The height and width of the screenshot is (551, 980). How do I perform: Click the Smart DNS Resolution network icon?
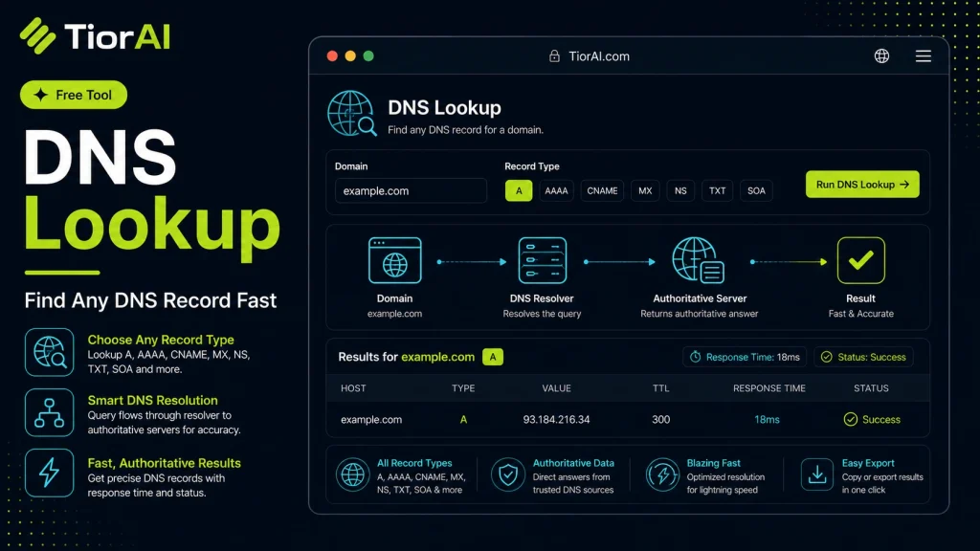coord(50,413)
